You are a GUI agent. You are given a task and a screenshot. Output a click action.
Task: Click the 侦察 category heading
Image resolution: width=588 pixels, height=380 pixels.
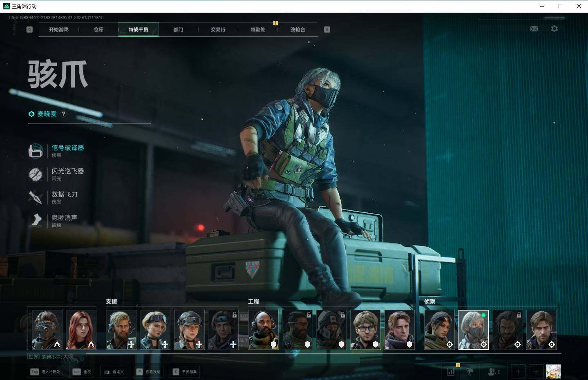(x=429, y=302)
